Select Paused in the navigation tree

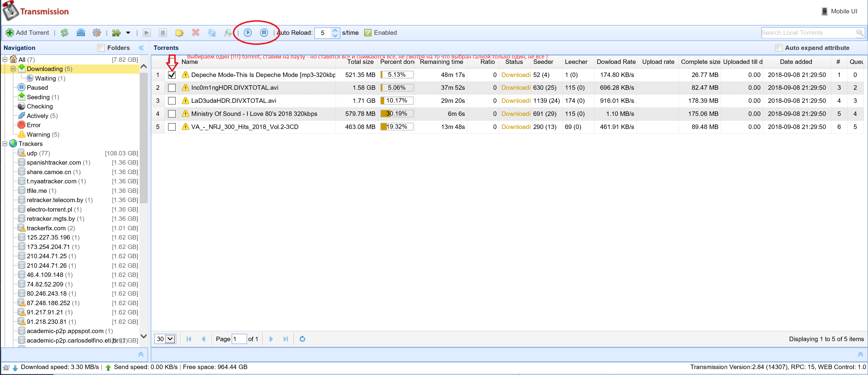[x=37, y=88]
